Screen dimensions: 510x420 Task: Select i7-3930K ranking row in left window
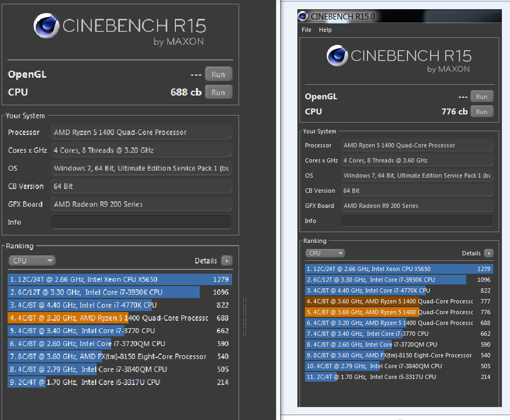pyautogui.click(x=120, y=292)
